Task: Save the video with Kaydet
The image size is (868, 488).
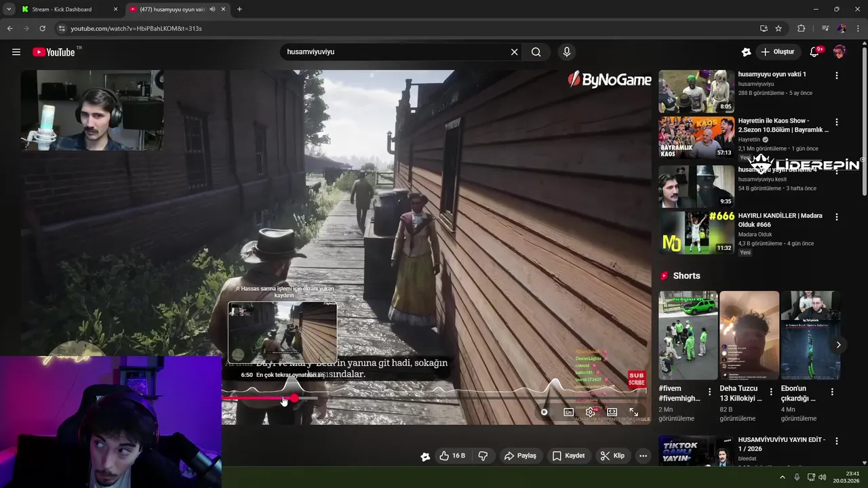Action: coord(568,456)
